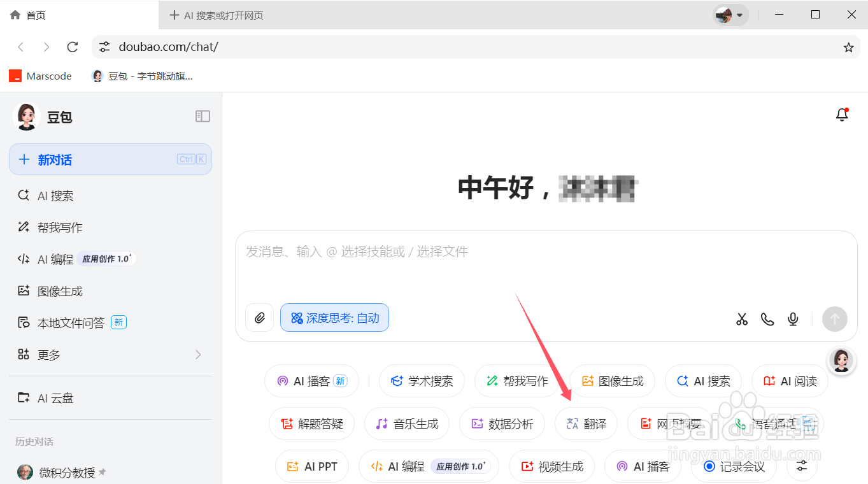868x484 pixels.
Task: Start a 新对话 new chat
Action: [x=110, y=159]
